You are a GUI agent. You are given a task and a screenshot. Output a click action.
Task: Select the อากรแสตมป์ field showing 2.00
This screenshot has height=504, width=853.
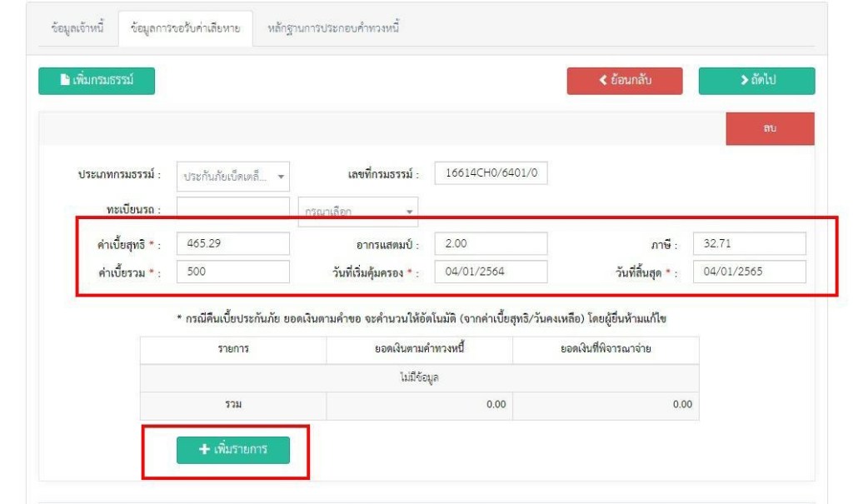point(491,243)
